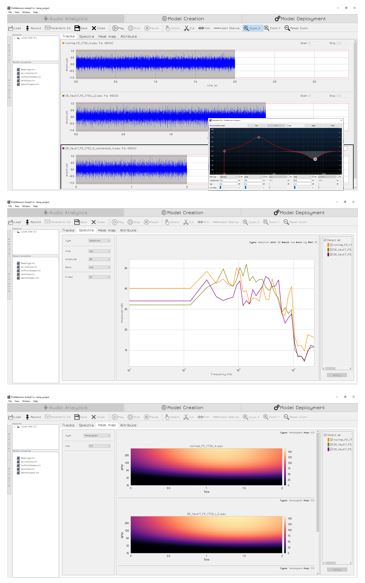Screen dimensions: 365x583
Task: Click the Pause icon in the Tracks window toolbar
Action: [x=147, y=28]
